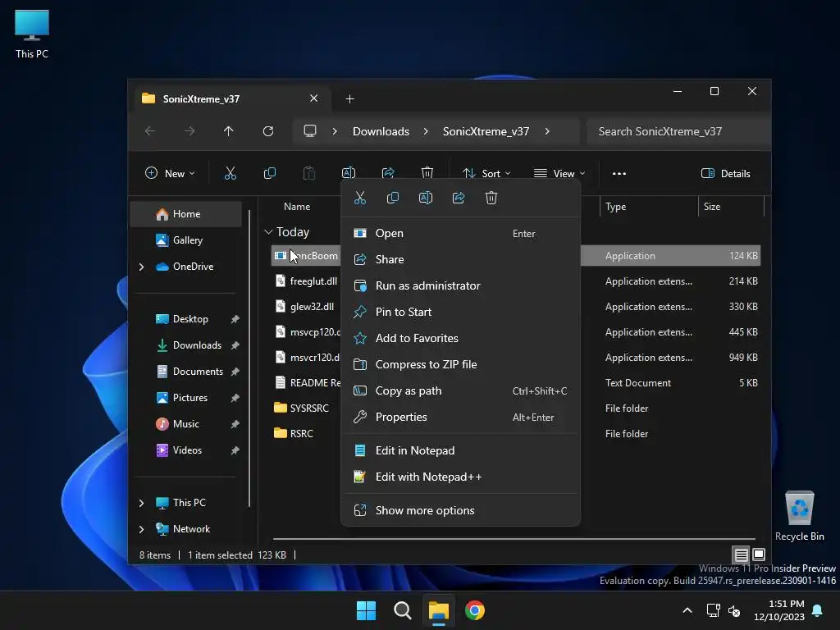Click Share icon in Explorer toolbar
The height and width of the screenshot is (630, 840).
(388, 172)
